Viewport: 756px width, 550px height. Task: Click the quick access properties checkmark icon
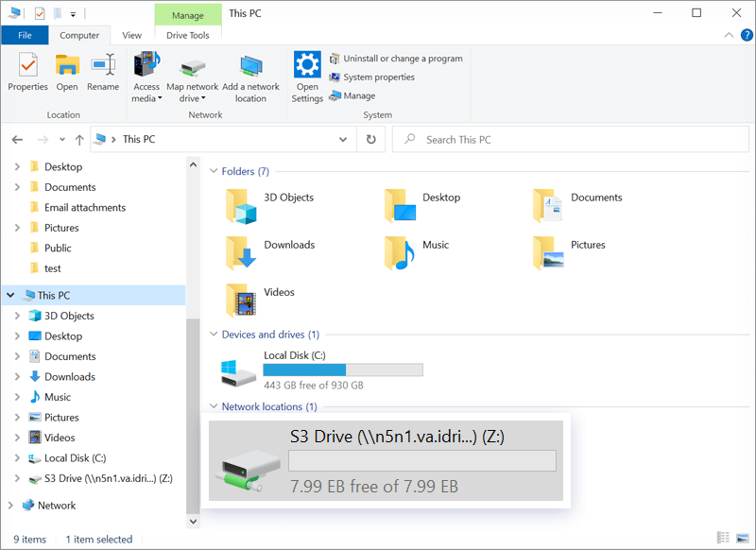pos(40,13)
